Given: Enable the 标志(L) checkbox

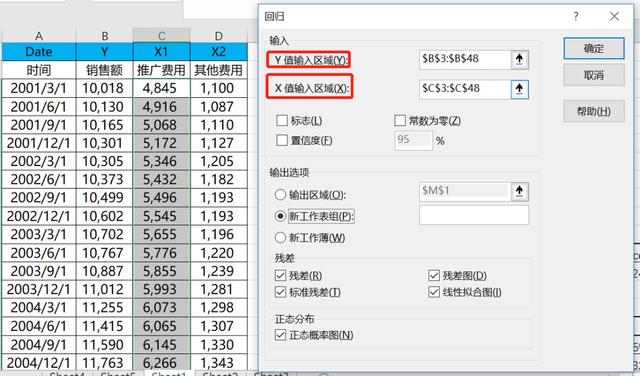Looking at the screenshot, I should [x=282, y=120].
